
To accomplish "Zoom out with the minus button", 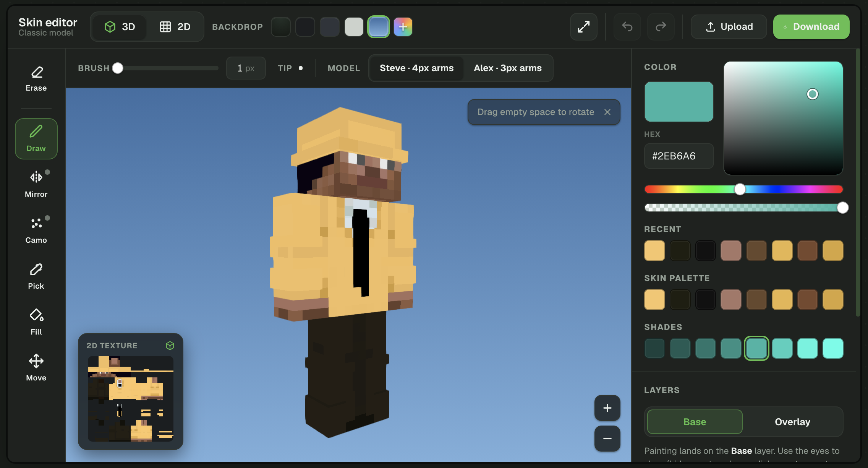I will (x=607, y=439).
